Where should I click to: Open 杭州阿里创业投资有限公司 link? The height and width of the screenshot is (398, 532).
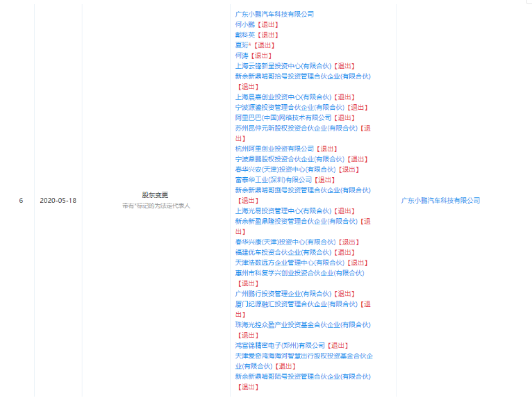tap(274, 149)
